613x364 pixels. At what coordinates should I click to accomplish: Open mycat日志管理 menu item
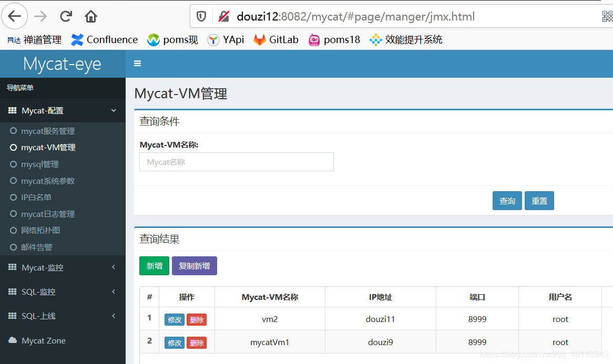(48, 214)
